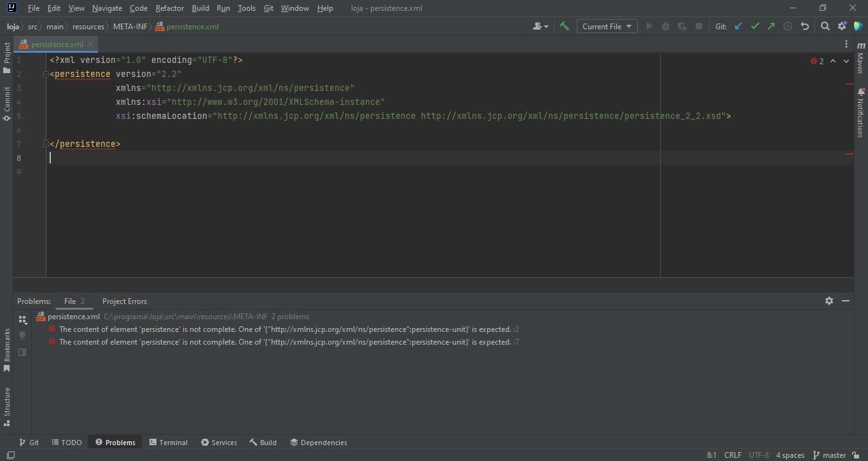Select the File problems tab
Viewport: 868px width, 461px height.
point(74,301)
